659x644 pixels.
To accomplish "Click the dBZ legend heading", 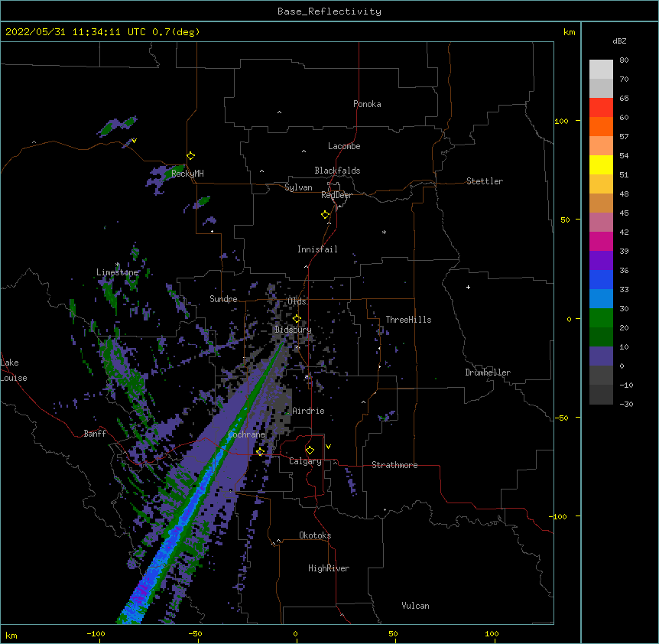I will click(619, 41).
